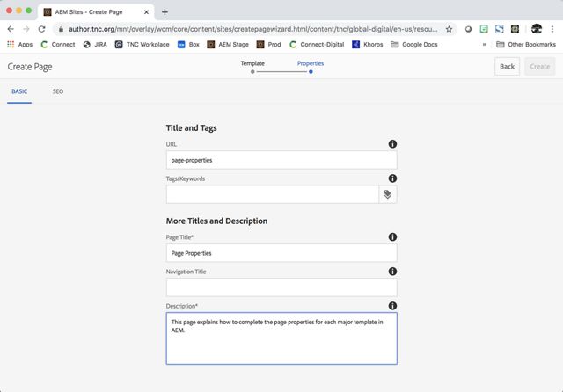Click the info icon beside the URL field
Viewport: 563px width, 392px height.
tap(392, 144)
